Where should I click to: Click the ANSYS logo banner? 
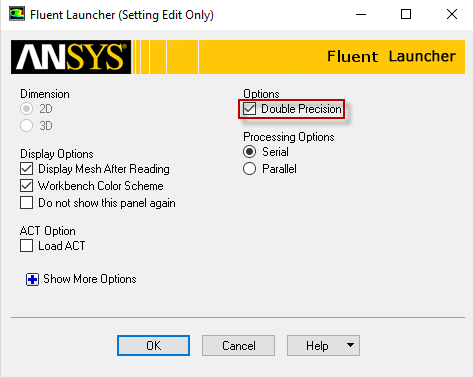point(71,57)
